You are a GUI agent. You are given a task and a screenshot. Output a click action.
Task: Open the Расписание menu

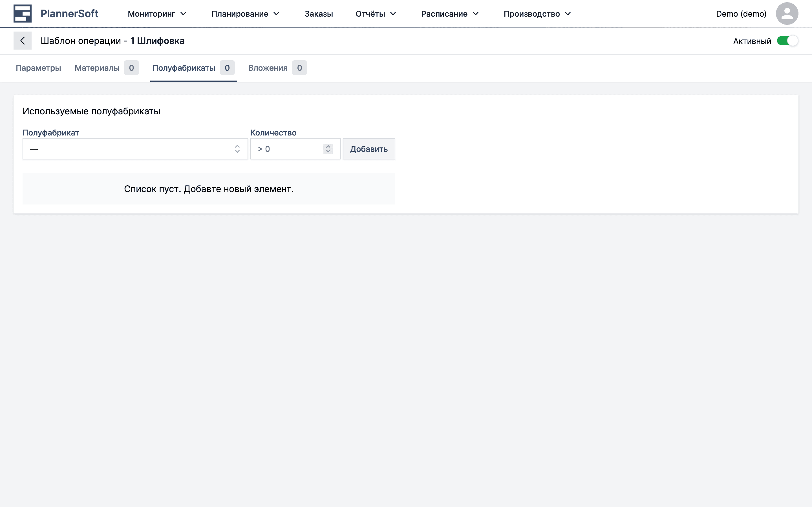coord(450,14)
